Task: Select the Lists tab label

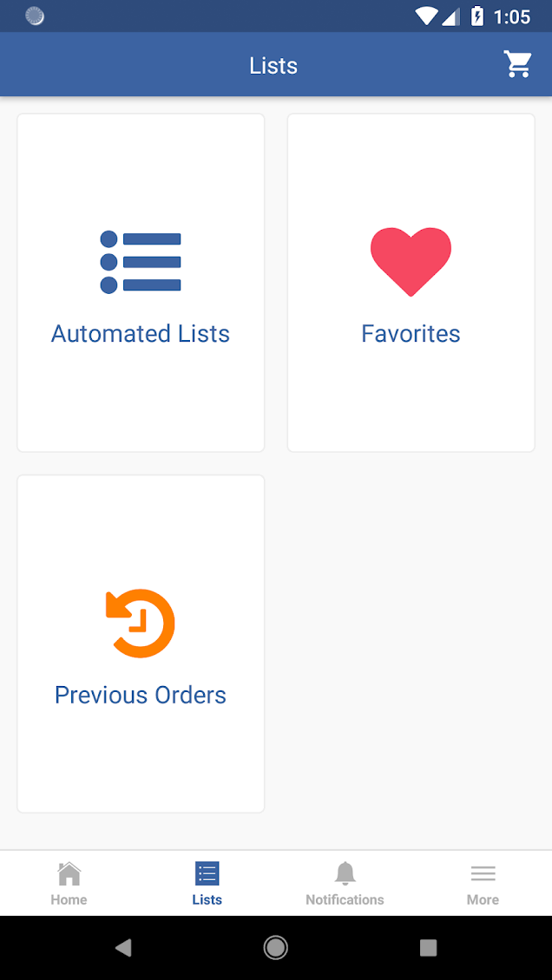Action: coord(207,899)
